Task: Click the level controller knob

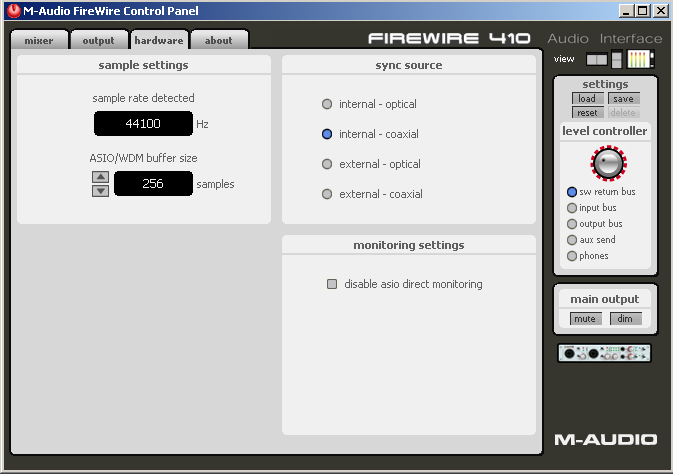Action: pos(608,163)
